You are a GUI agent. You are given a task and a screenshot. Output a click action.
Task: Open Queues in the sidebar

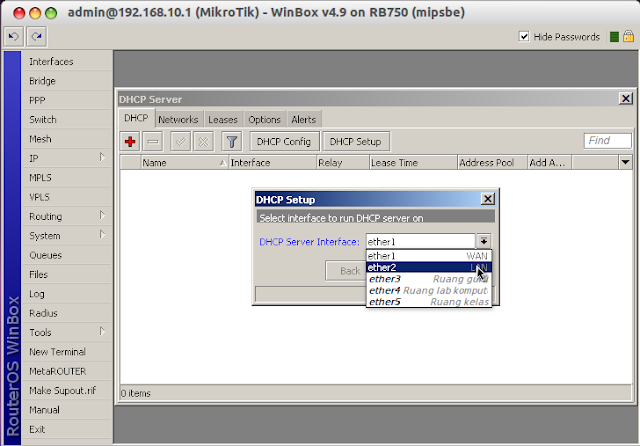coord(67,255)
